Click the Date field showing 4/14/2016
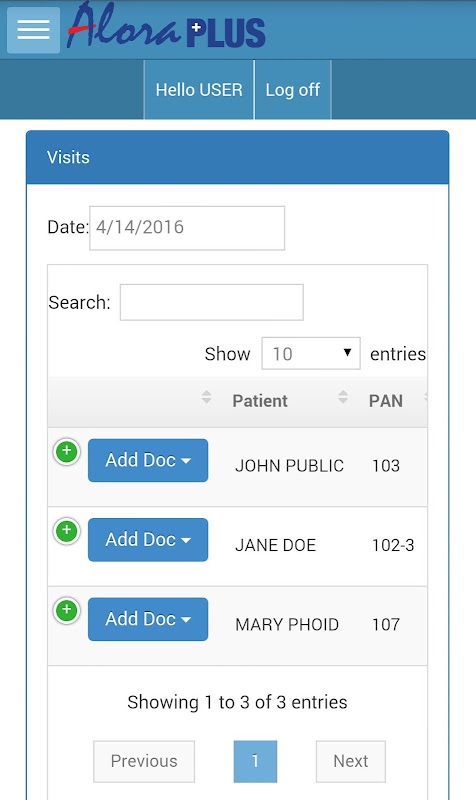 pos(187,228)
